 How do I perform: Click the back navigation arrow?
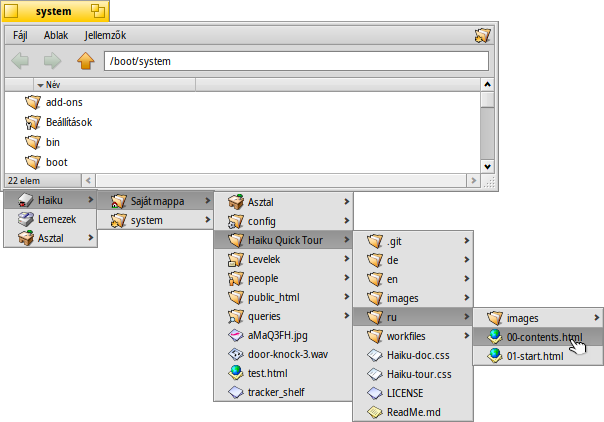pos(20,61)
